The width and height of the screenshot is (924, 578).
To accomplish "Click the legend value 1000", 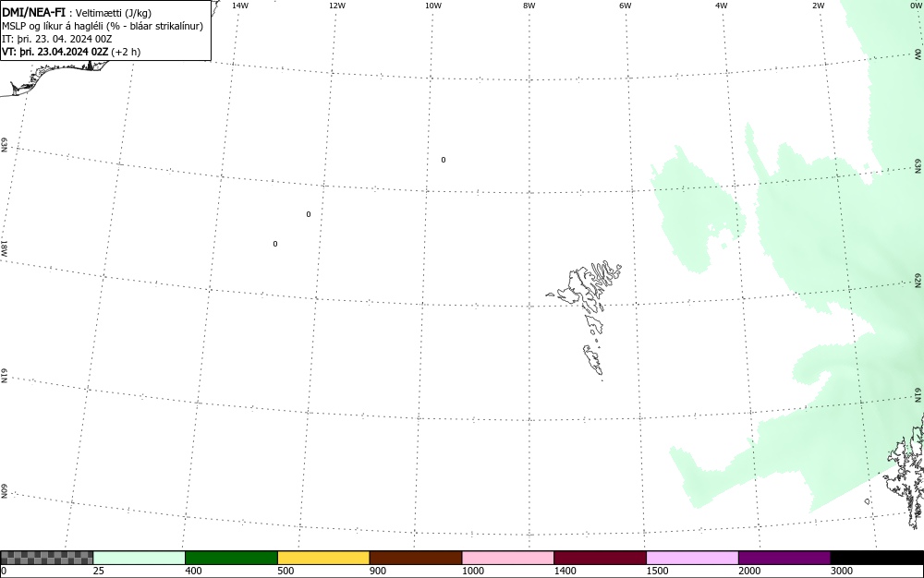I will coord(472,571).
